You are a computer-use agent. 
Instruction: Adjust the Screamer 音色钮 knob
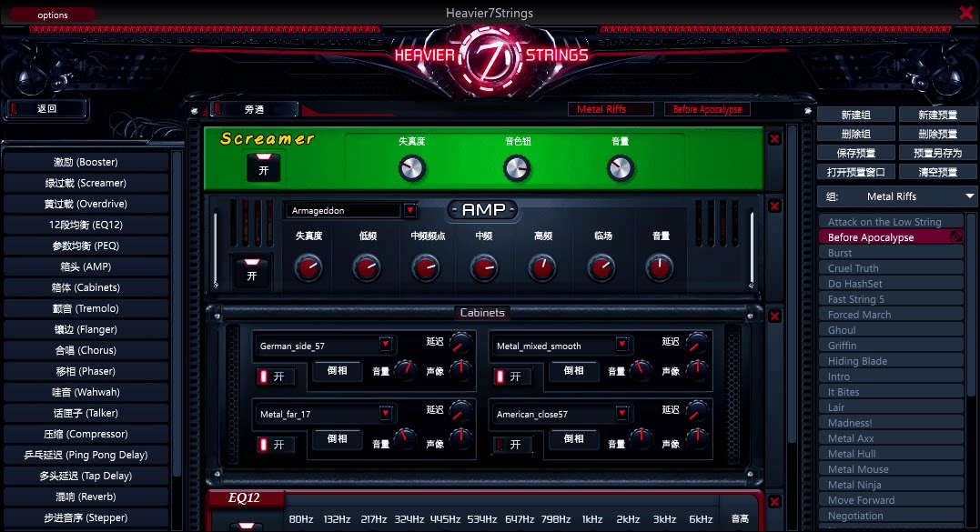(x=517, y=168)
